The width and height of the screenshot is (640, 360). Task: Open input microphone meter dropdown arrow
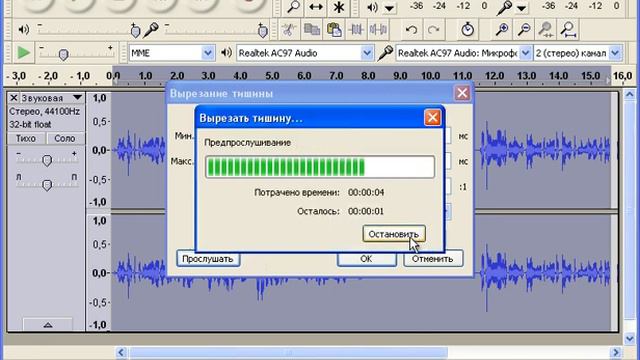click(x=521, y=8)
